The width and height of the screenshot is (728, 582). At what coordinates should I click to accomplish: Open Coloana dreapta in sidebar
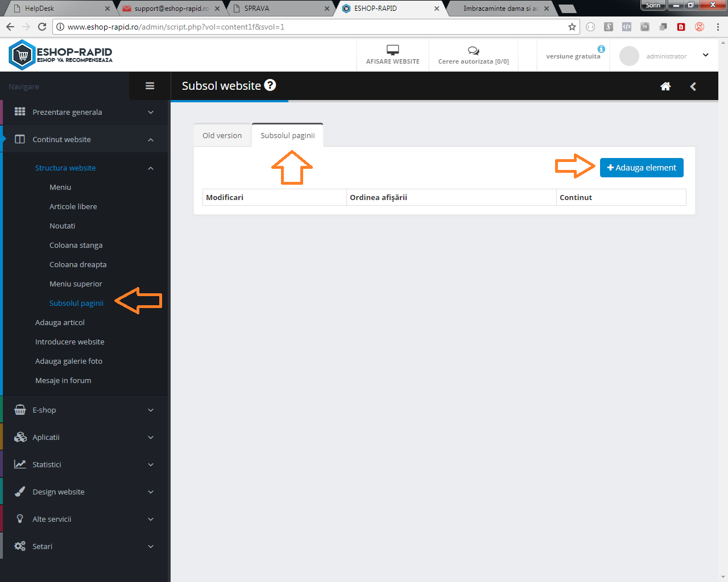tap(78, 264)
